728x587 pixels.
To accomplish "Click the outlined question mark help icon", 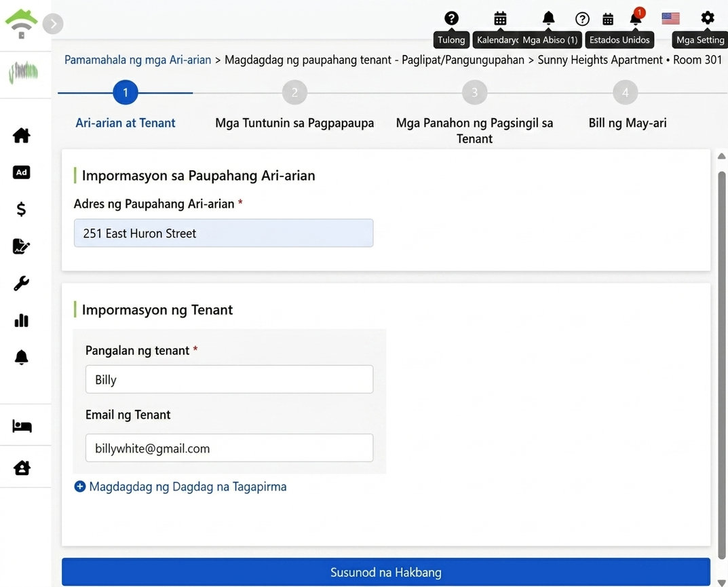I will click(582, 19).
